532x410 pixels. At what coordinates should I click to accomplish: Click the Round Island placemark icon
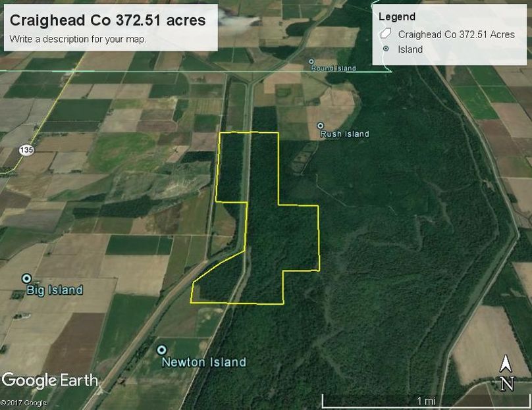click(311, 62)
